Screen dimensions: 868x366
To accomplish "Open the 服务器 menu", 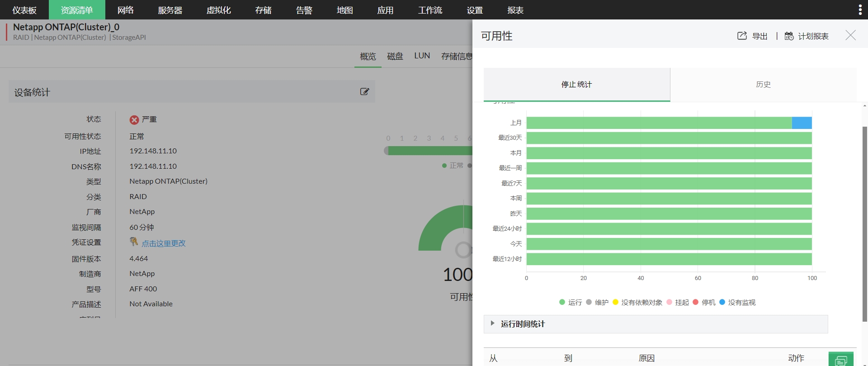I will pos(170,10).
